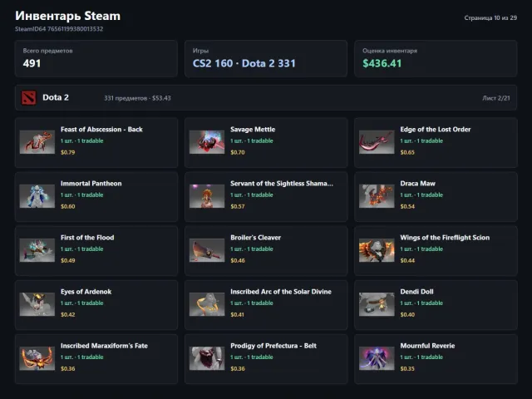Click the $0.41 price of Inscribed Arc of the Solar Divine
This screenshot has width=532, height=399.
(237, 314)
